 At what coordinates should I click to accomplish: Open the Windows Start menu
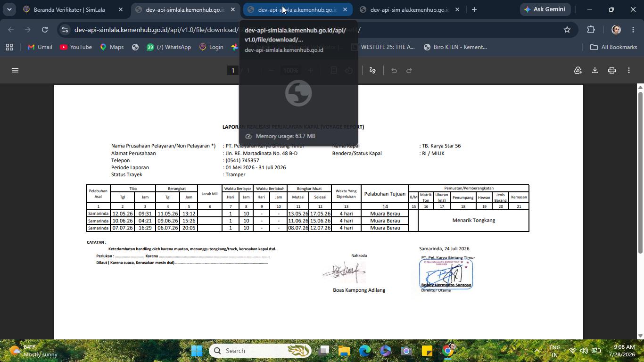coord(197,351)
